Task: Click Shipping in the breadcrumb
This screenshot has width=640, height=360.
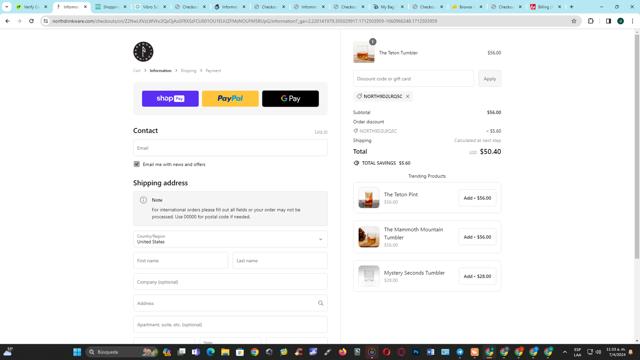Action: click(189, 71)
